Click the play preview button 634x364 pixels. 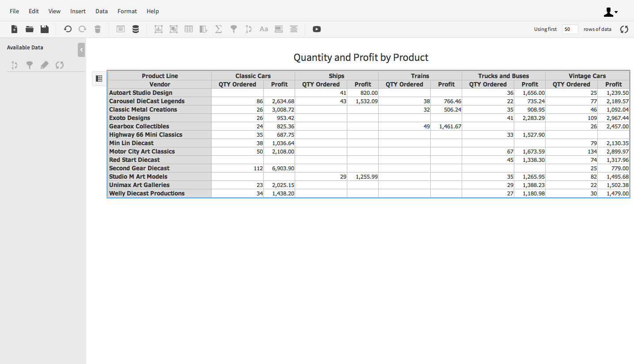coord(317,29)
